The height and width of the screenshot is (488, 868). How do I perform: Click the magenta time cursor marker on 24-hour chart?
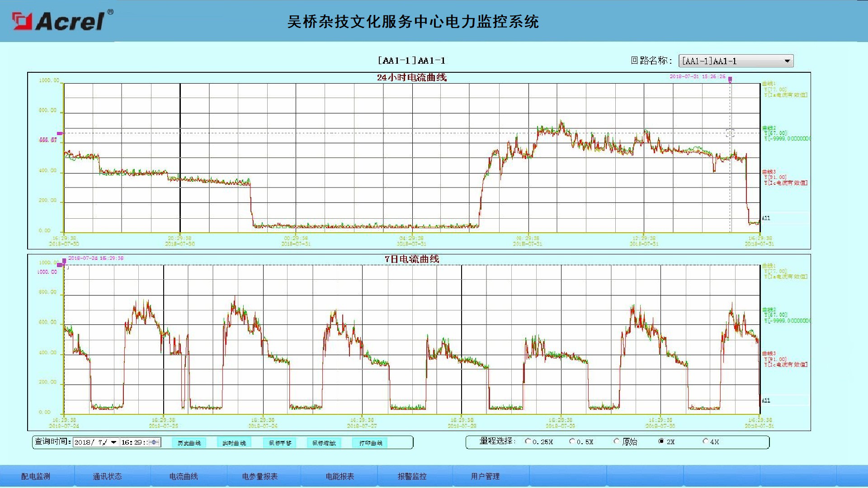pyautogui.click(x=730, y=80)
